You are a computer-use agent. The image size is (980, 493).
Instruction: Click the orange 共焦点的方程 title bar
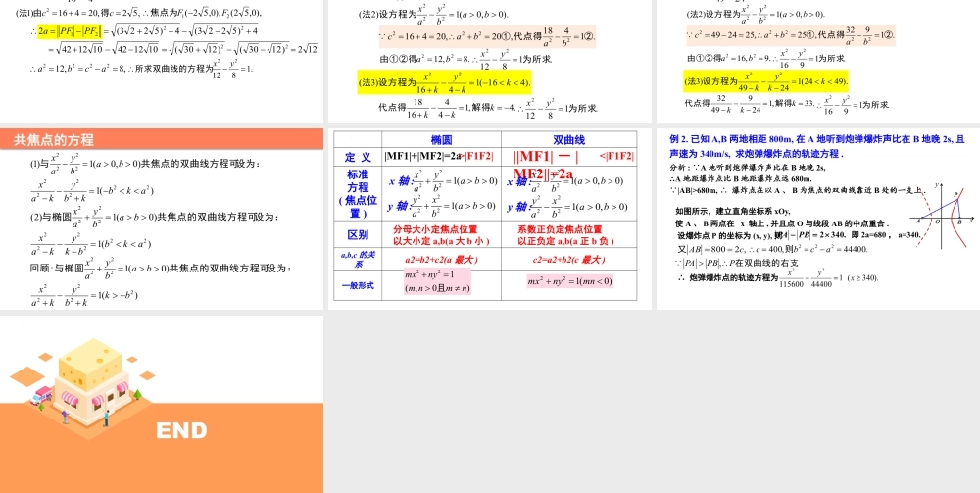(162, 139)
